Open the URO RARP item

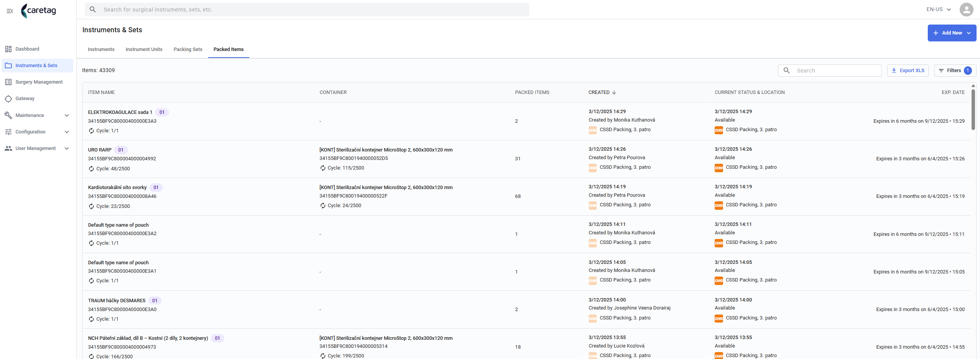click(99, 150)
